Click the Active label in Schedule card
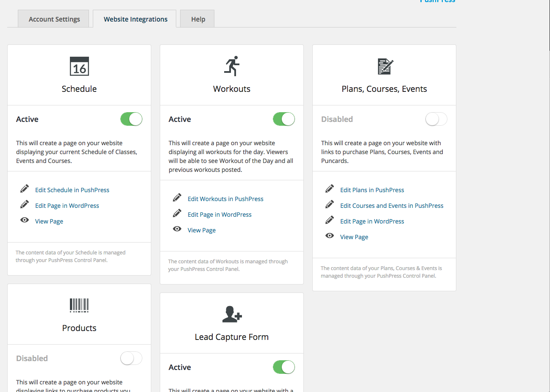This screenshot has width=550, height=392. pos(27,119)
